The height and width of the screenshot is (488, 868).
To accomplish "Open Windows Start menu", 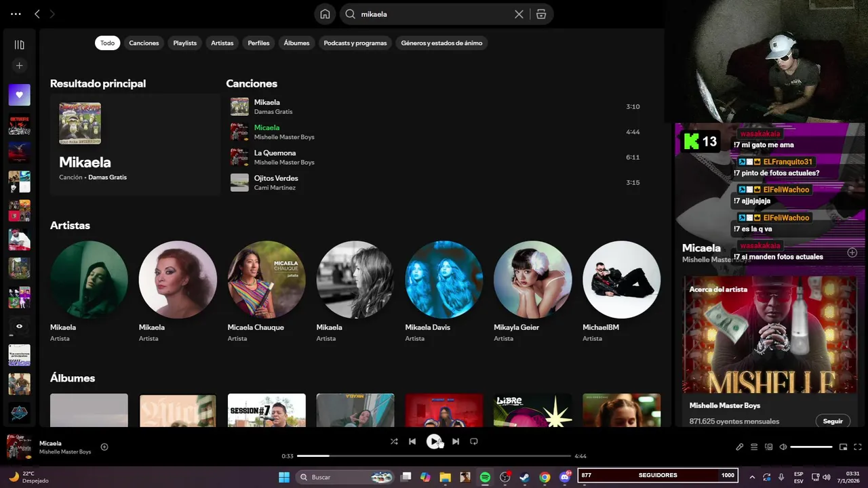I will tap(283, 477).
